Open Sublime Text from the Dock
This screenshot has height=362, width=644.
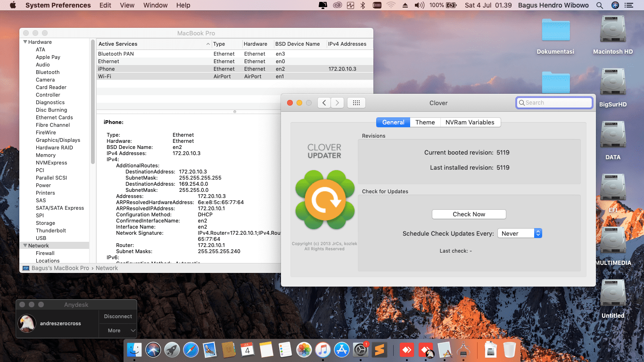[x=379, y=350]
